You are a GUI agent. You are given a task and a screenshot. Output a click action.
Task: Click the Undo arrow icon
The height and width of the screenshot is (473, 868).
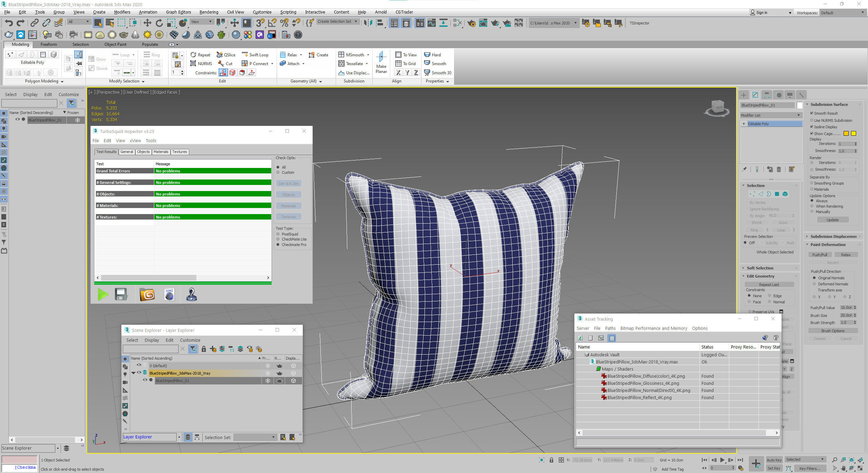(x=9, y=23)
